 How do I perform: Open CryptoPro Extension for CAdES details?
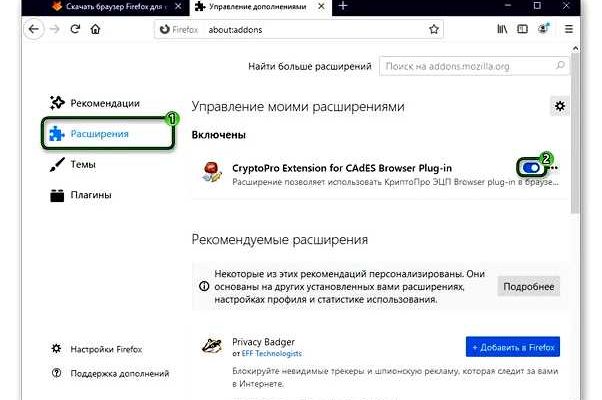point(342,168)
